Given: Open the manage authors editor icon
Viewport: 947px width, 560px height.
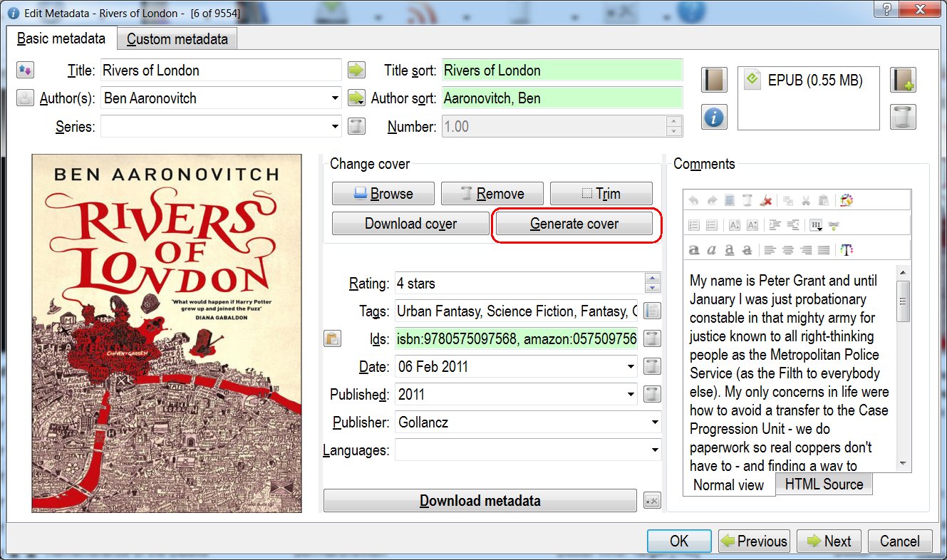Looking at the screenshot, I should coord(25,98).
